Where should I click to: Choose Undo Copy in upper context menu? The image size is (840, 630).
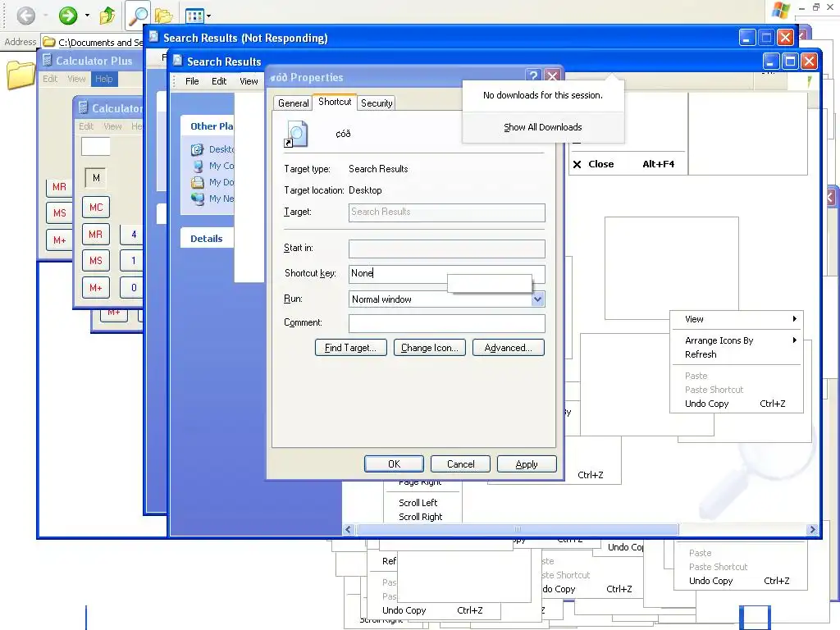(737, 404)
